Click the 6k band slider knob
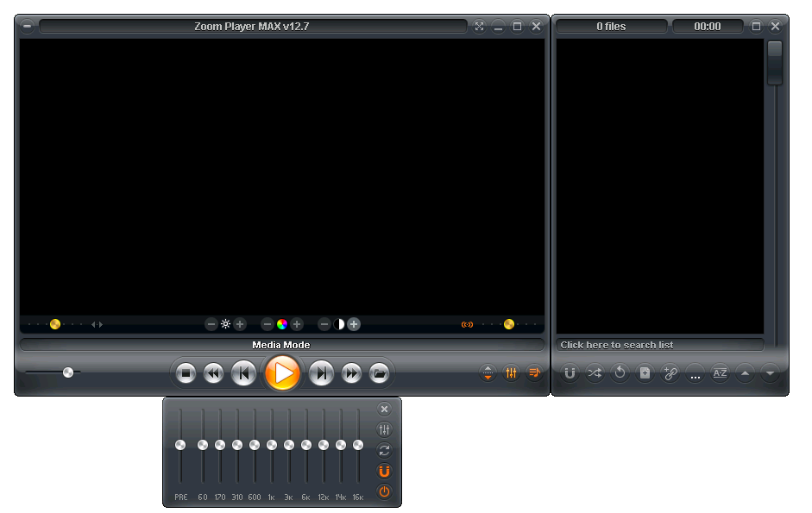812x513 pixels. 306,445
